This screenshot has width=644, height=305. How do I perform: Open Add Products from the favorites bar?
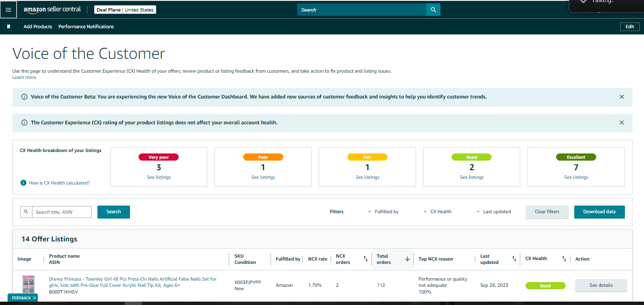[38, 27]
